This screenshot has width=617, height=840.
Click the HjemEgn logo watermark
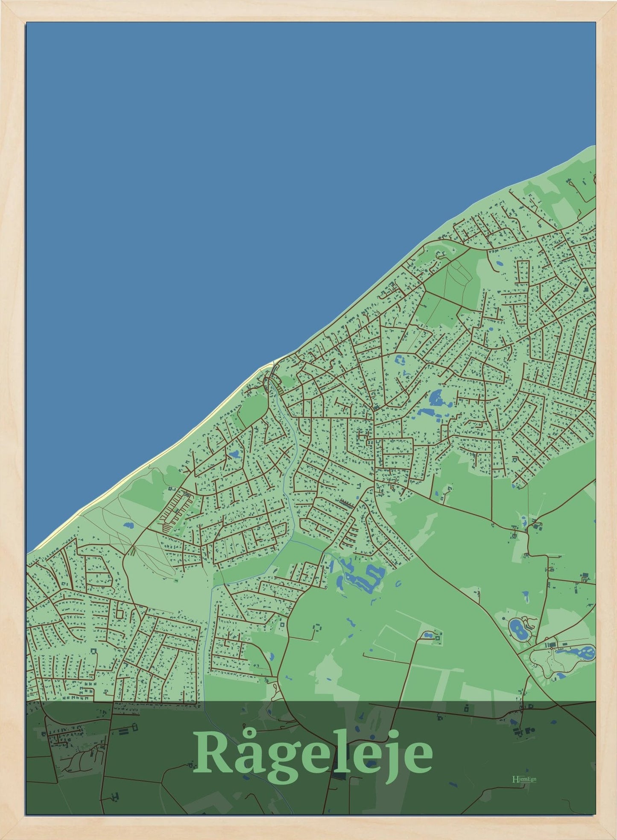(524, 779)
